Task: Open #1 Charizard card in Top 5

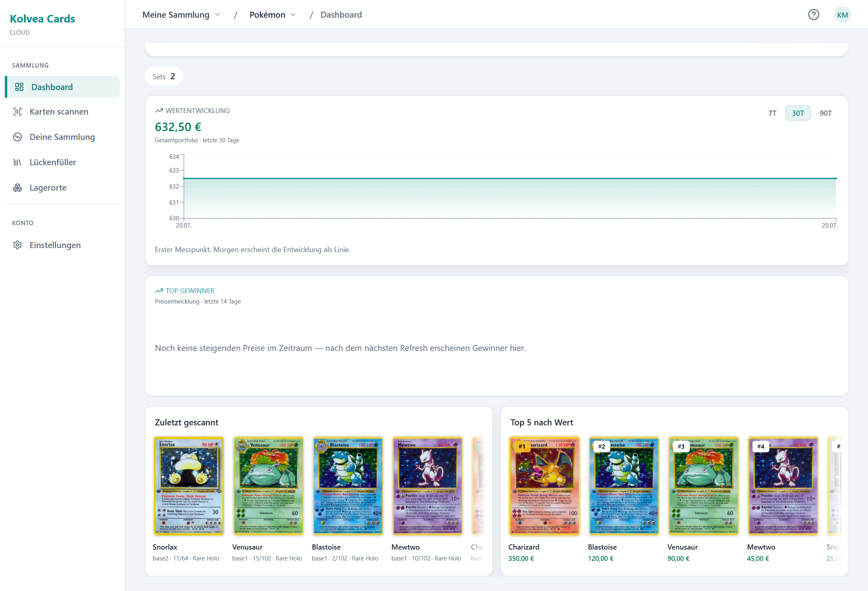Action: pyautogui.click(x=544, y=486)
